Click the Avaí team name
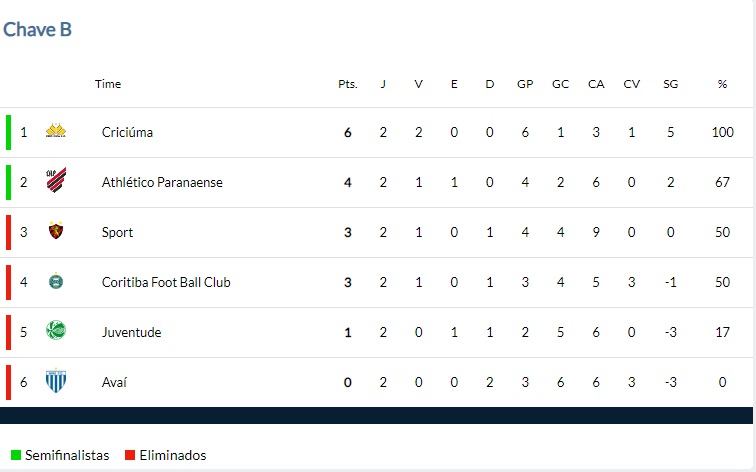The width and height of the screenshot is (756, 472). click(114, 382)
